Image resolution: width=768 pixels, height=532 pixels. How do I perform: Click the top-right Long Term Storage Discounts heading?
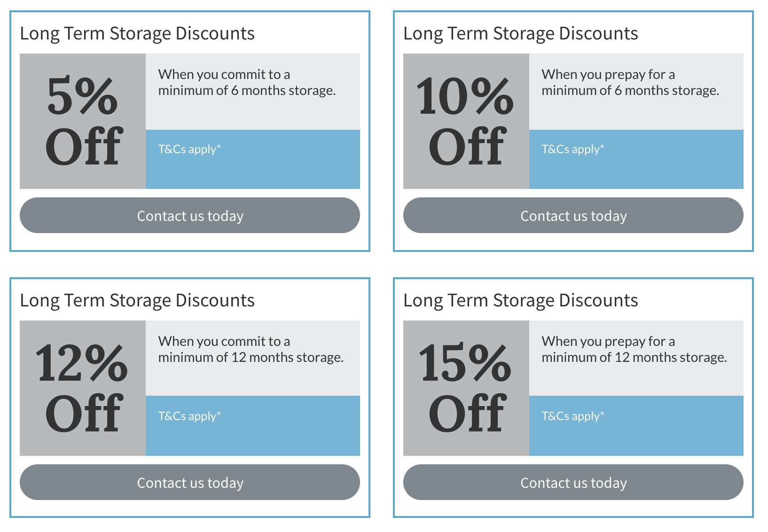(x=521, y=34)
